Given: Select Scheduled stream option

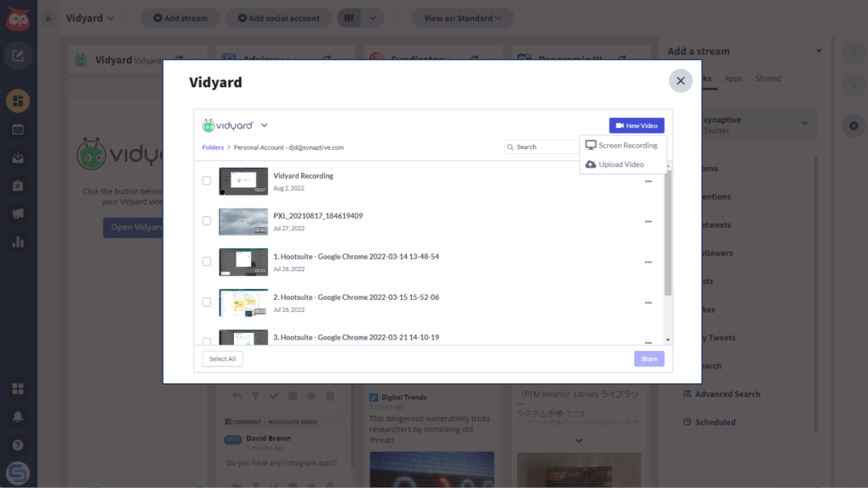Looking at the screenshot, I should click(x=709, y=422).
